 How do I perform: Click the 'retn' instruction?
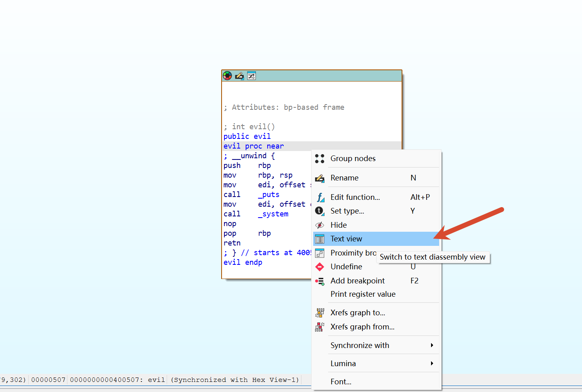coord(232,243)
